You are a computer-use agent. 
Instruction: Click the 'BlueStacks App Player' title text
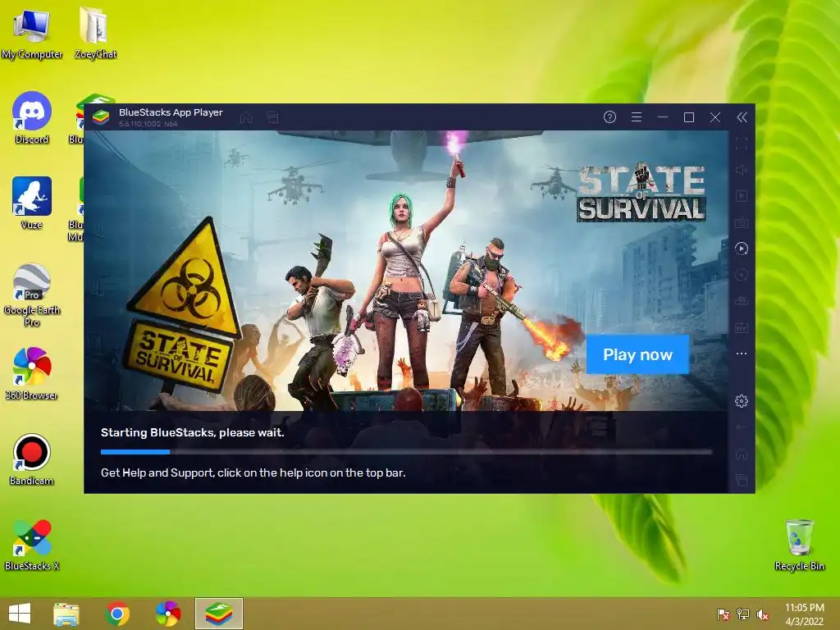[x=171, y=112]
